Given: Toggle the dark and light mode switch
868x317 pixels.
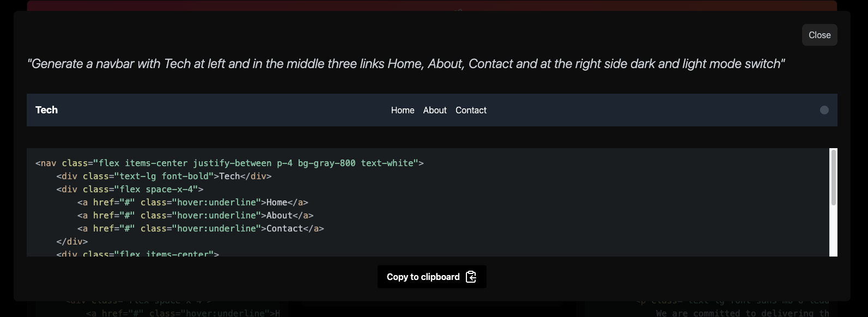Looking at the screenshot, I should pos(824,110).
